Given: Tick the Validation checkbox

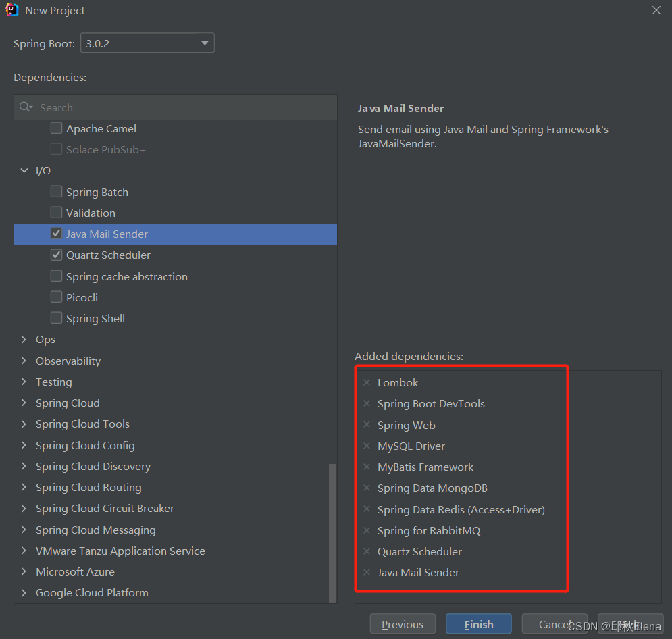Looking at the screenshot, I should 56,213.
